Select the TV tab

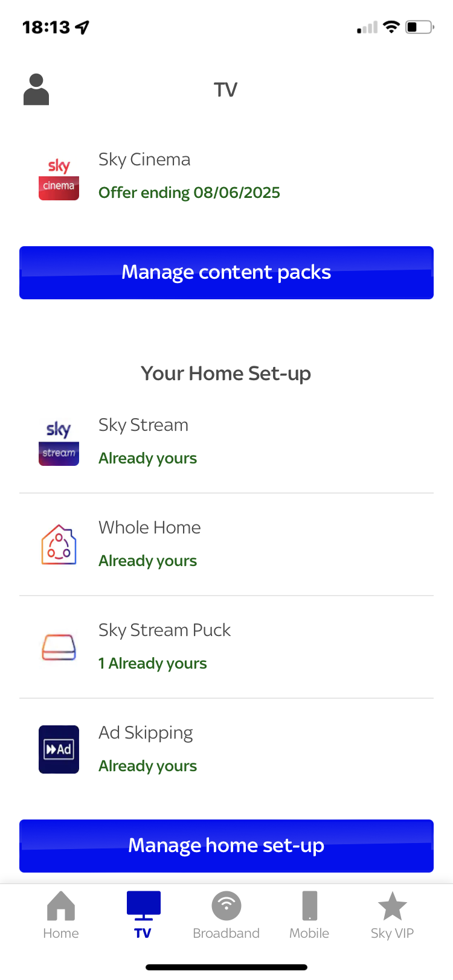[x=143, y=915]
